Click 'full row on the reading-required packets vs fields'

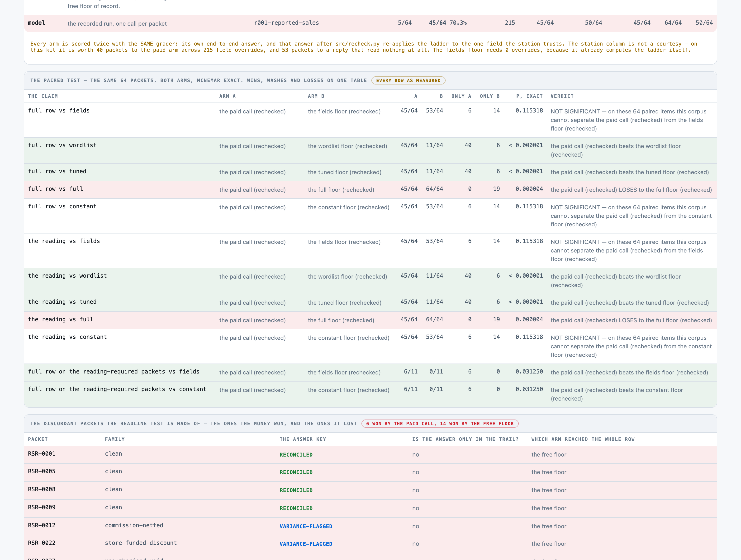tap(114, 372)
